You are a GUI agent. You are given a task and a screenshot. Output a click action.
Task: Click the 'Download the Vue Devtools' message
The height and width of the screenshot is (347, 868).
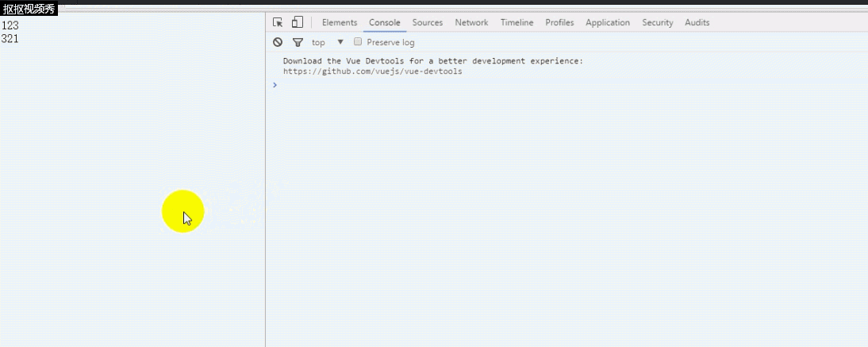point(433,61)
